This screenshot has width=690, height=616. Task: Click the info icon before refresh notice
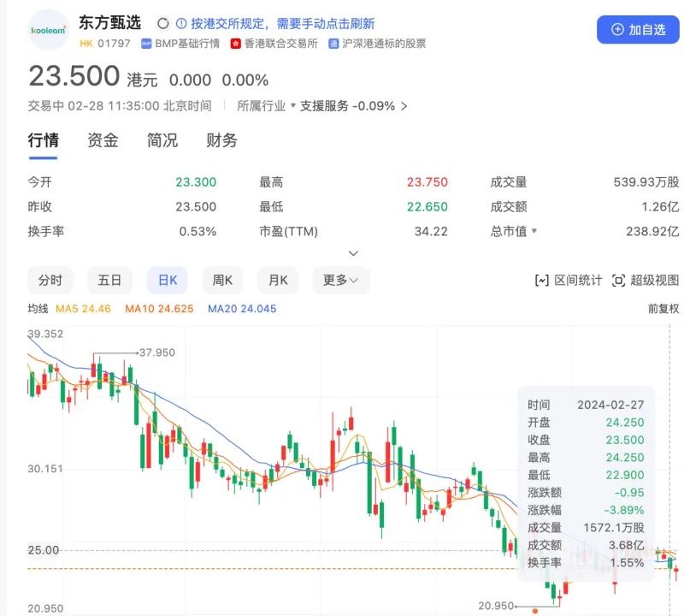pos(181,23)
